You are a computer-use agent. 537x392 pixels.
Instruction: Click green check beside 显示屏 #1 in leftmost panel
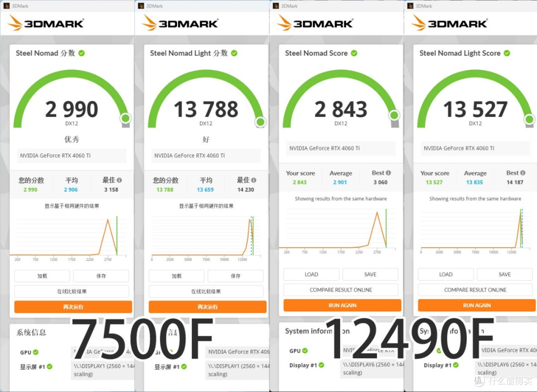[50, 367]
